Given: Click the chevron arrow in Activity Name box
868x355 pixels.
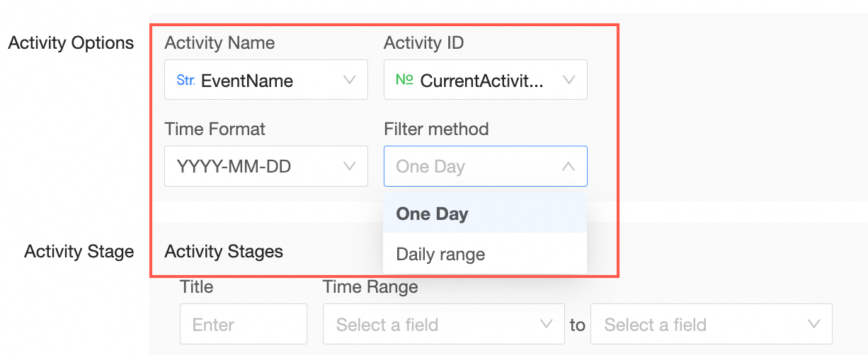Looking at the screenshot, I should 349,80.
